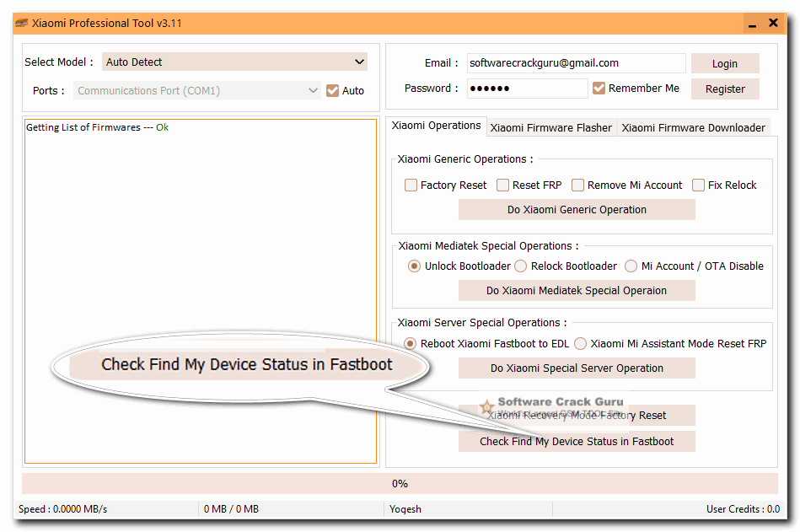Click the Getting List of Firmwares log line
This screenshot has width=800, height=532.
tap(97, 127)
